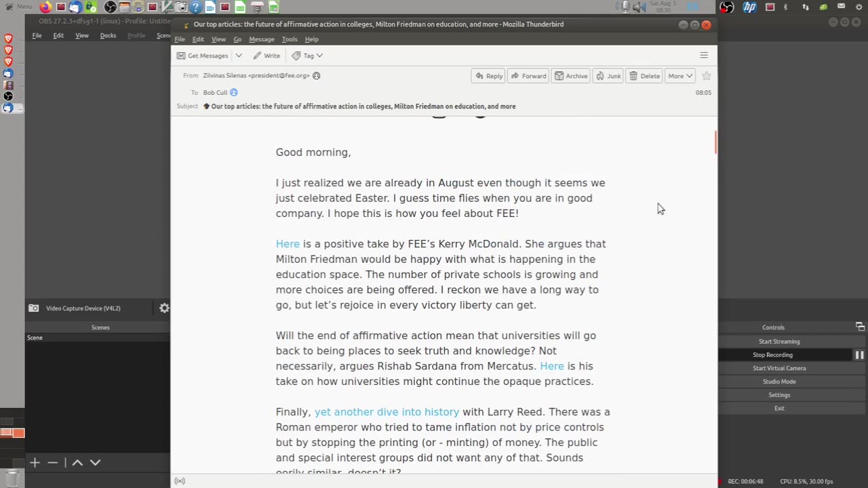This screenshot has width=868, height=488.
Task: Open the 'Here' link about Rishab Sardana's take
Action: click(552, 366)
